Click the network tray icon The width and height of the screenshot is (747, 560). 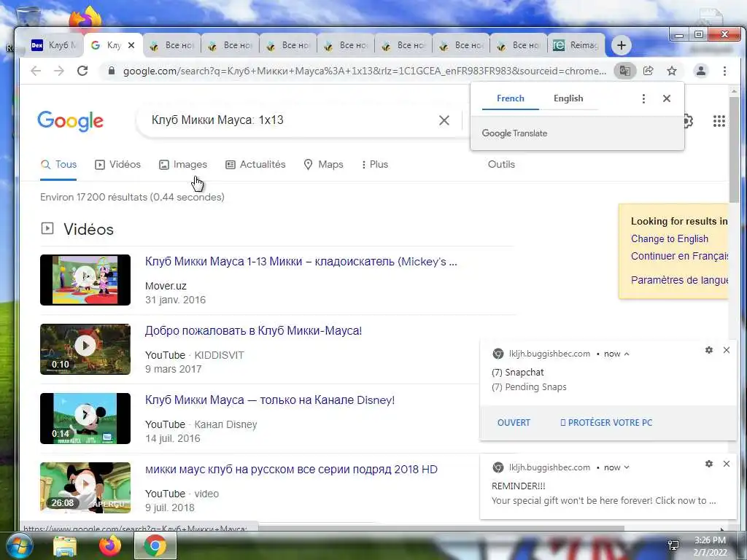pyautogui.click(x=673, y=545)
